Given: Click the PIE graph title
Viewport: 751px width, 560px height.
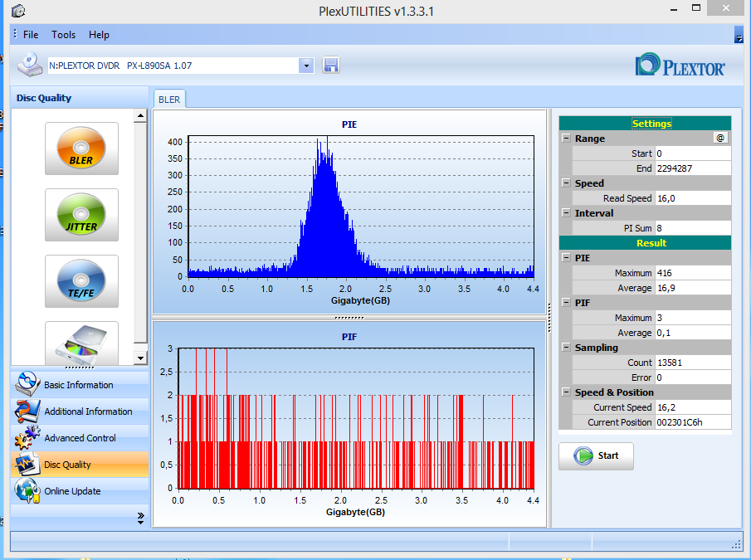Looking at the screenshot, I should pos(349,124).
